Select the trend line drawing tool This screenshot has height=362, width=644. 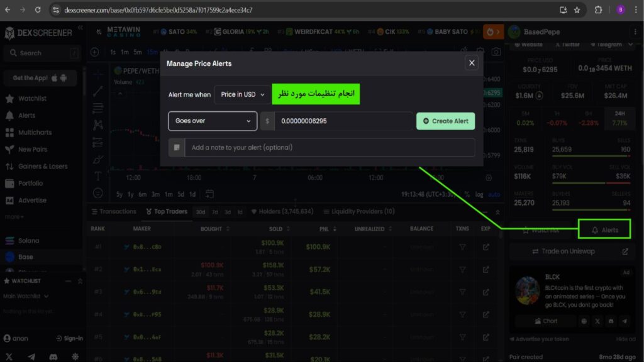point(97,91)
